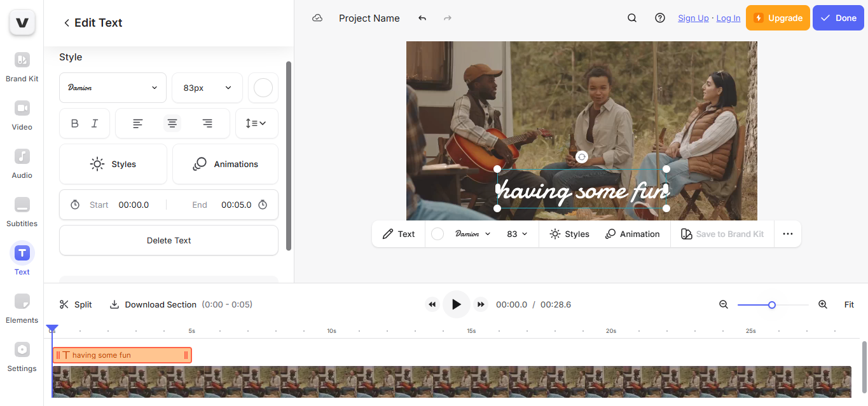Toggle italic text formatting

(95, 123)
